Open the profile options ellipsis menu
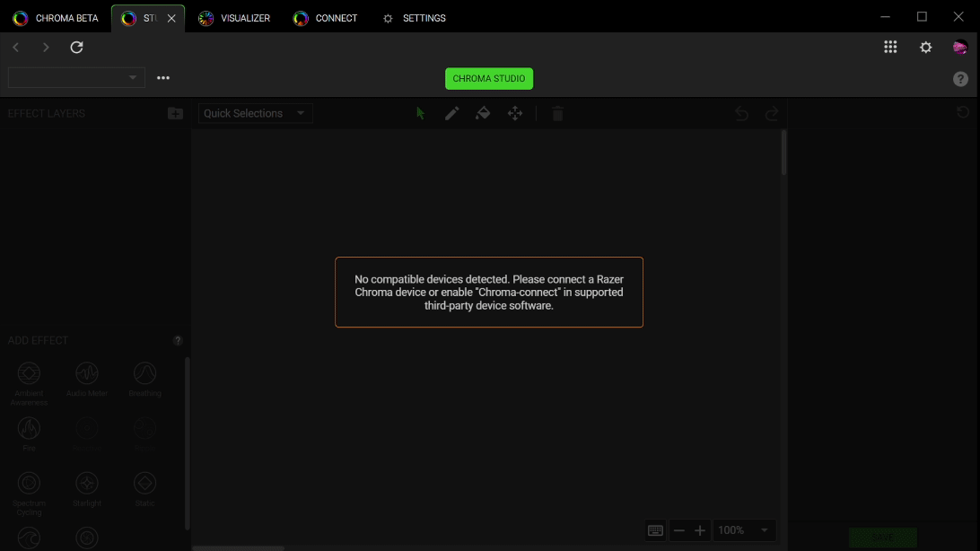 163,78
